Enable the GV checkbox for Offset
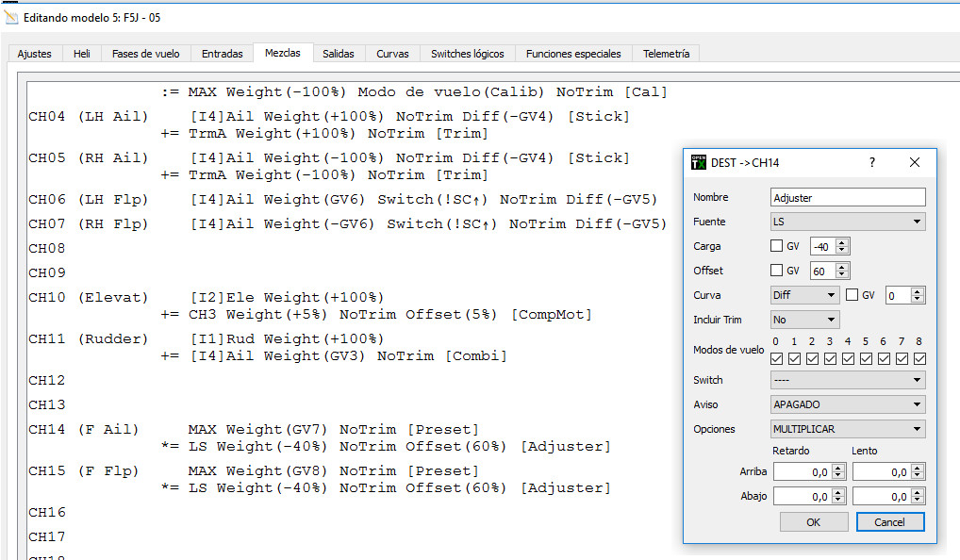960x560 pixels. coord(777,271)
